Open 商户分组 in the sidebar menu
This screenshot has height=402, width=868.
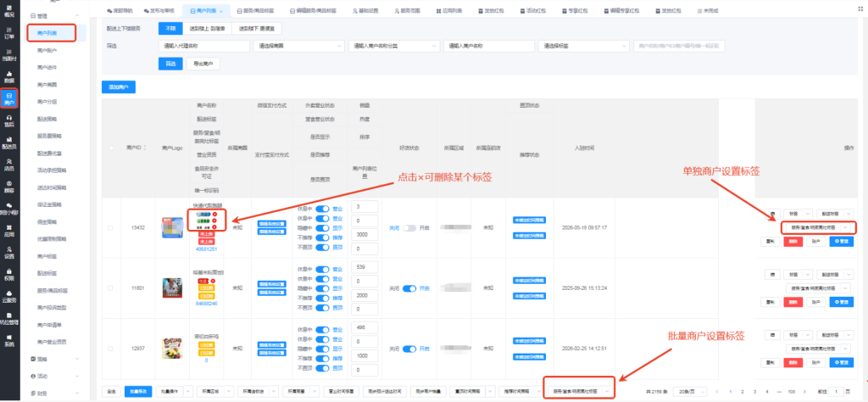tap(47, 102)
